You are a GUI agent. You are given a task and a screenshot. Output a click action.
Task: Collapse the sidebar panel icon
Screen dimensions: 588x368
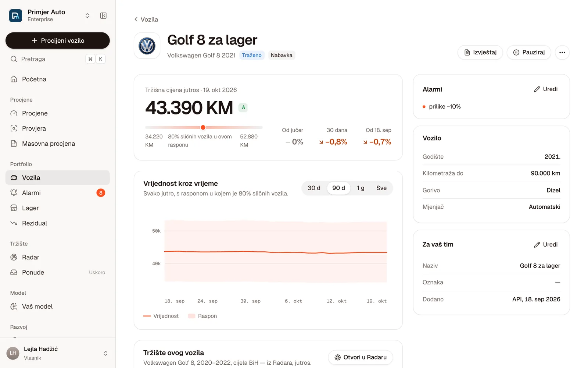pyautogui.click(x=103, y=15)
